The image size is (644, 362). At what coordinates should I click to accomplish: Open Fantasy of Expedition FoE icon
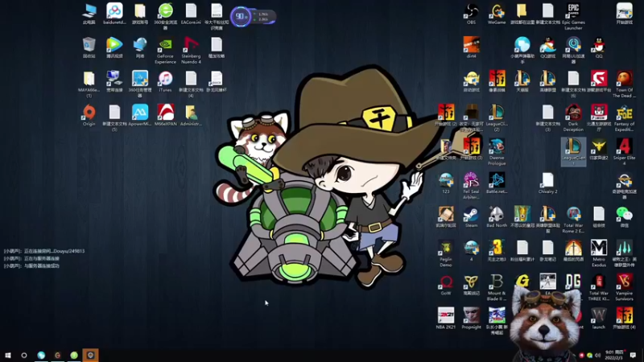pos(624,117)
